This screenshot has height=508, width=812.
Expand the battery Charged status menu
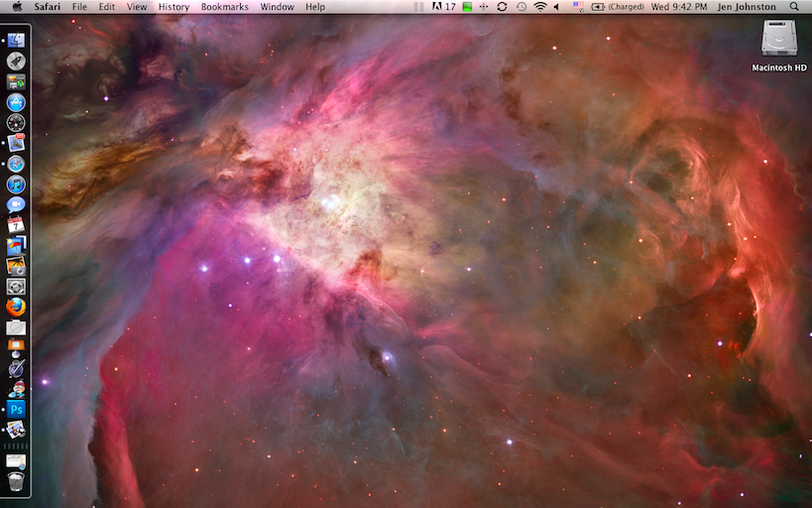pyautogui.click(x=618, y=7)
